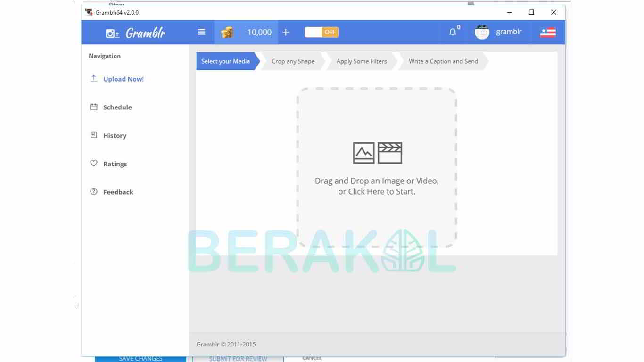Click the Ratings heart icon

(x=94, y=164)
